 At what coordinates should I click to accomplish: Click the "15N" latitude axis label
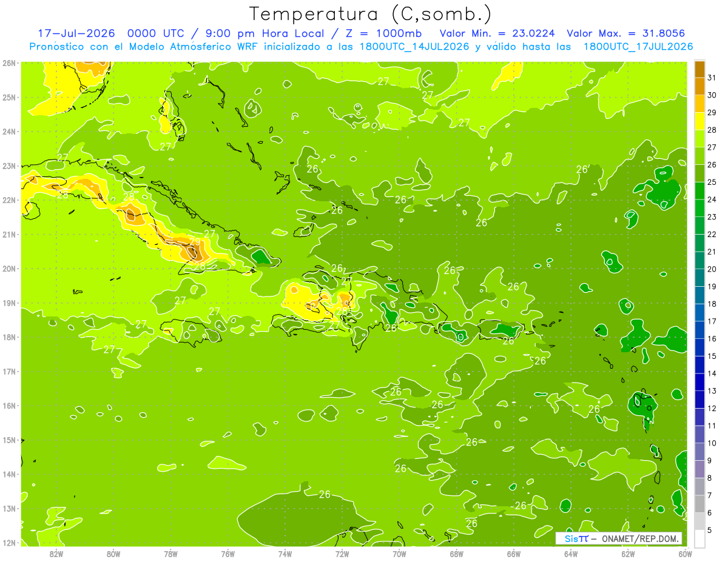point(9,440)
